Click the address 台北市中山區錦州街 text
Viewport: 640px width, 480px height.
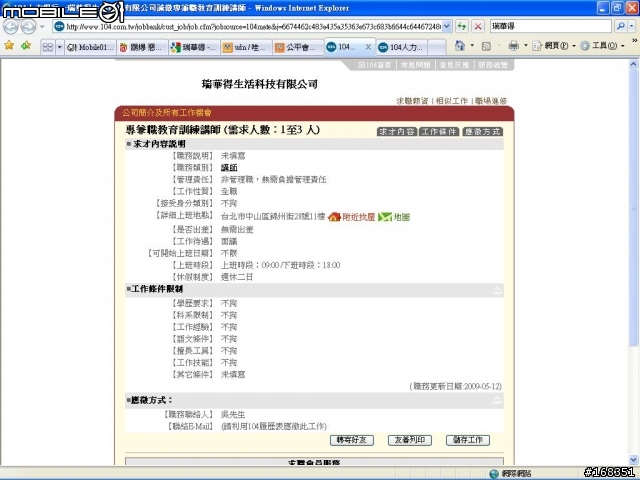[273, 217]
